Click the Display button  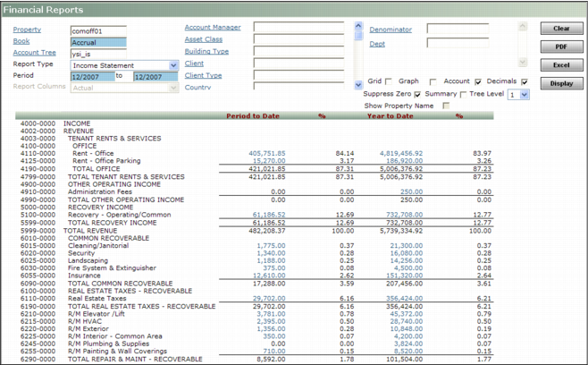tap(561, 83)
